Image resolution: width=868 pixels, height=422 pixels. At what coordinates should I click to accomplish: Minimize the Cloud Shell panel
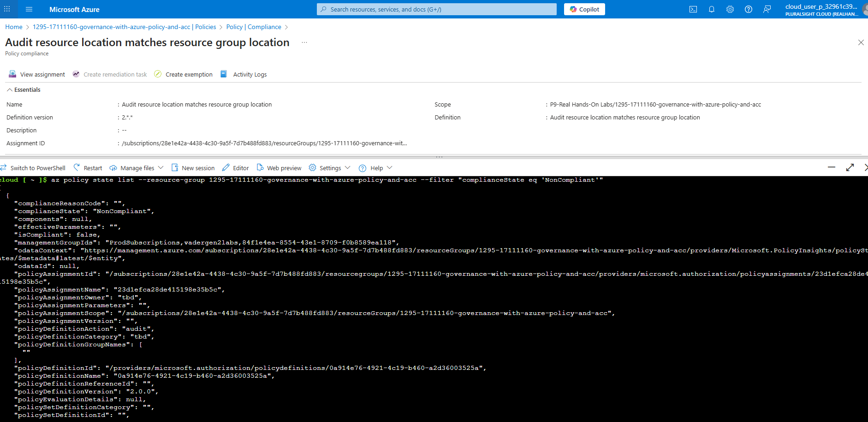click(x=831, y=167)
